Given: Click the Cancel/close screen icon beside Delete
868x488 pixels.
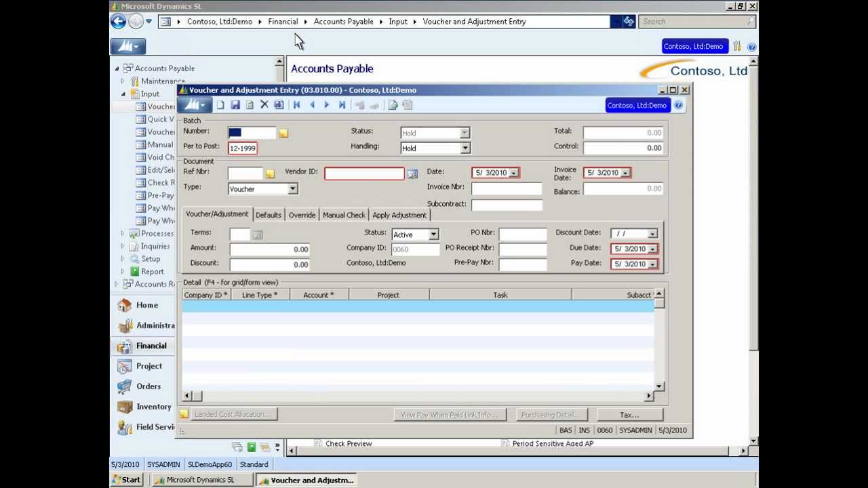Looking at the screenshot, I should (x=279, y=105).
